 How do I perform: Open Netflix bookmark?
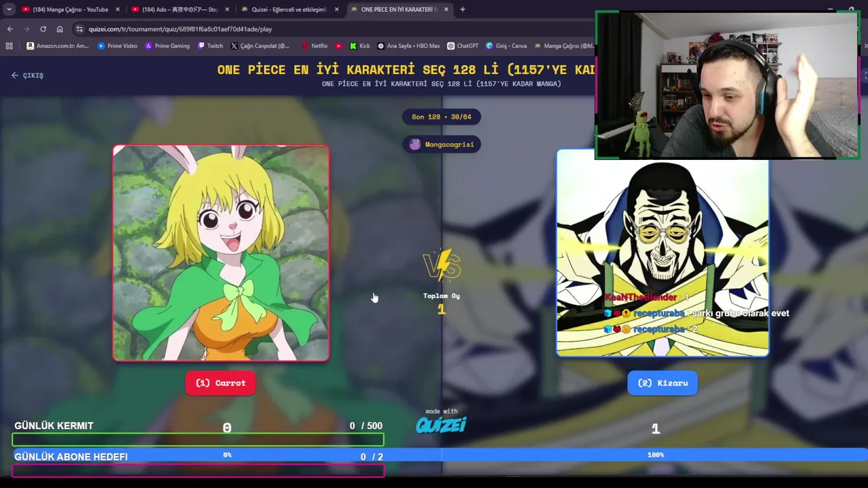[x=315, y=46]
